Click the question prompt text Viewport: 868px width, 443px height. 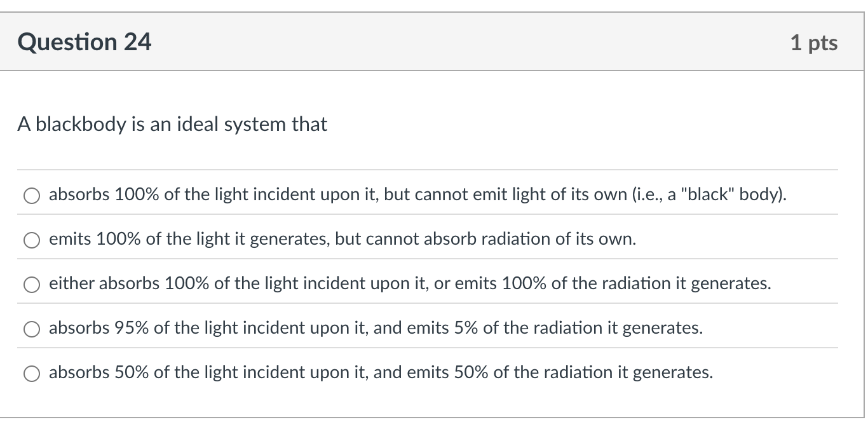pos(172,125)
